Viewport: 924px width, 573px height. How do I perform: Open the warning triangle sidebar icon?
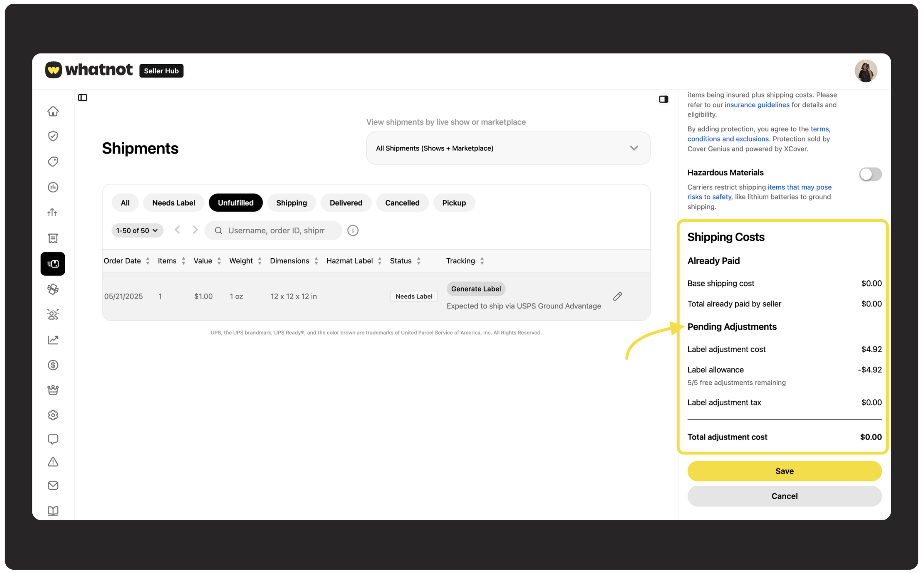pyautogui.click(x=53, y=462)
